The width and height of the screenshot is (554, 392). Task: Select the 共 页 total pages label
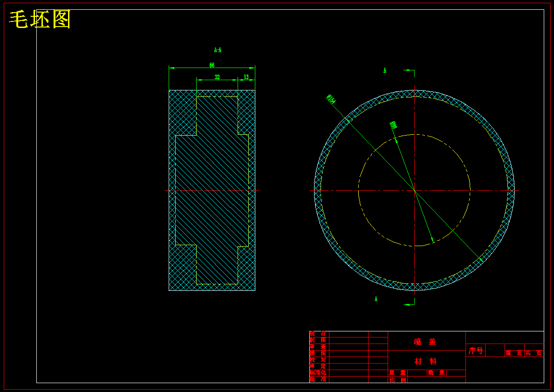(x=533, y=353)
